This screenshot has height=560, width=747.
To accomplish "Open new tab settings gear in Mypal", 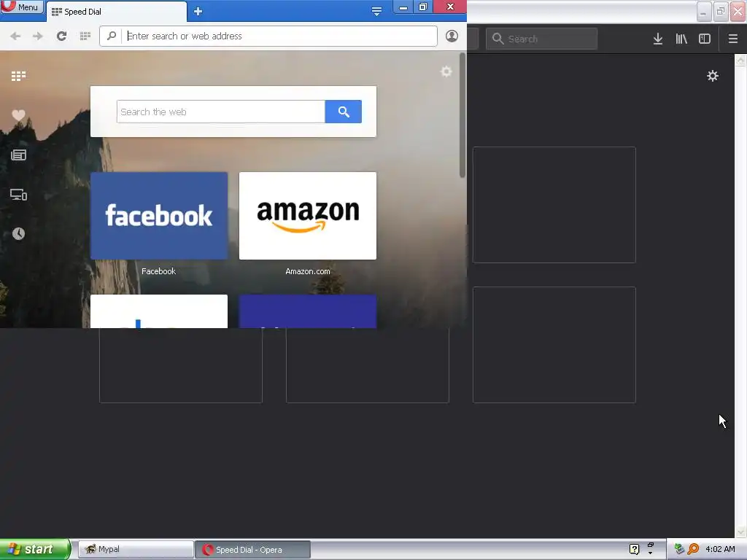I will point(713,76).
